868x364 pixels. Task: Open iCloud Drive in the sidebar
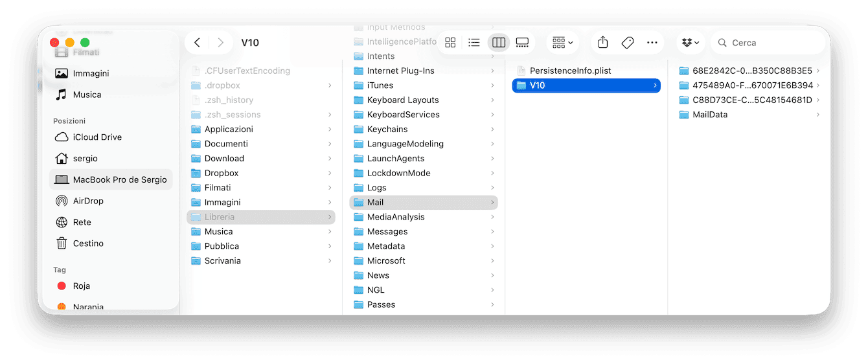click(x=111, y=137)
